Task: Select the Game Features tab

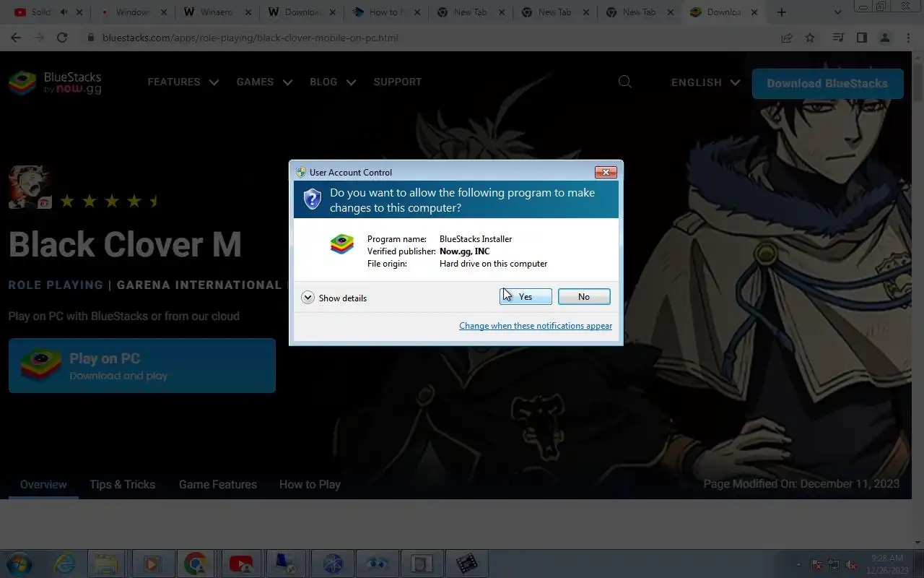Action: pyautogui.click(x=218, y=485)
